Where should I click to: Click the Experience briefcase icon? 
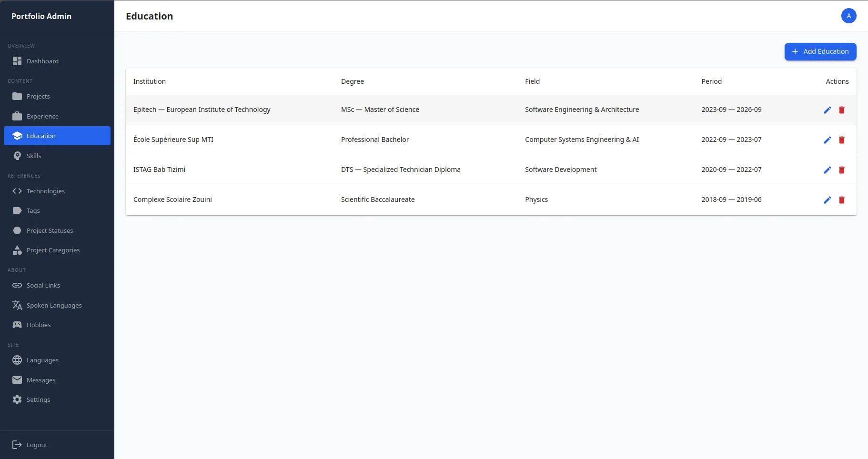17,116
